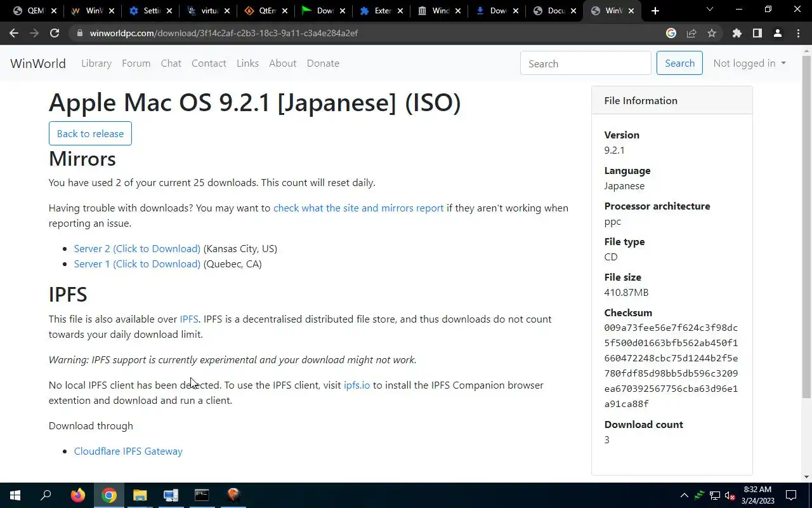Screen dimensions: 812x508
Task: Open the Google icon in address bar
Action: 671,33
